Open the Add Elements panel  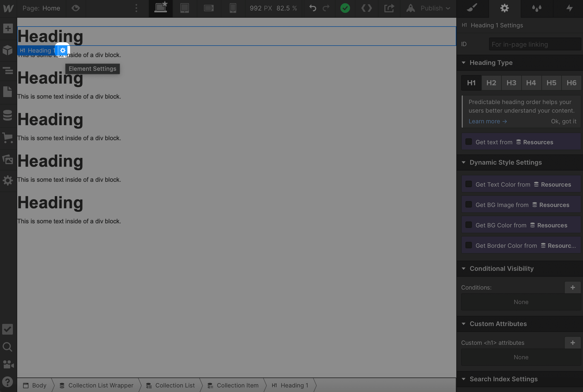pos(8,28)
